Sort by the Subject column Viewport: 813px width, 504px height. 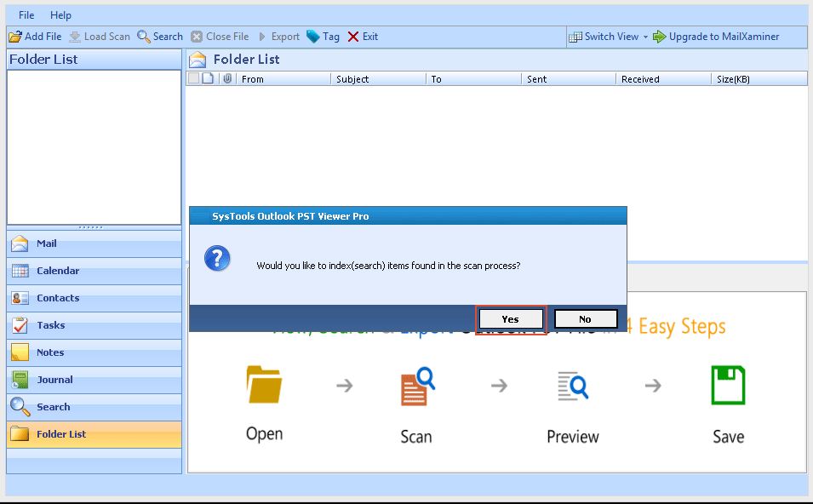tap(378, 79)
